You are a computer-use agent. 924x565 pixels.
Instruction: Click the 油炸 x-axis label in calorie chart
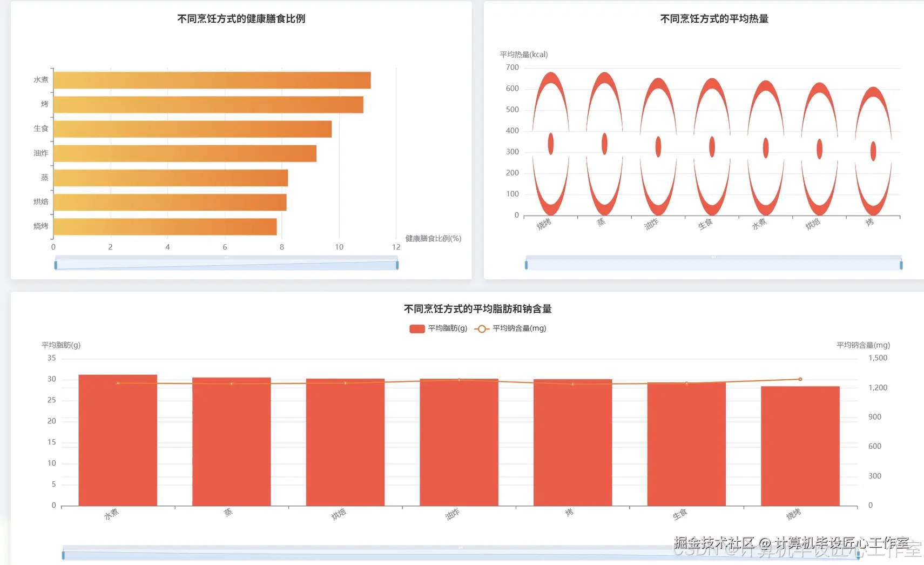(651, 224)
